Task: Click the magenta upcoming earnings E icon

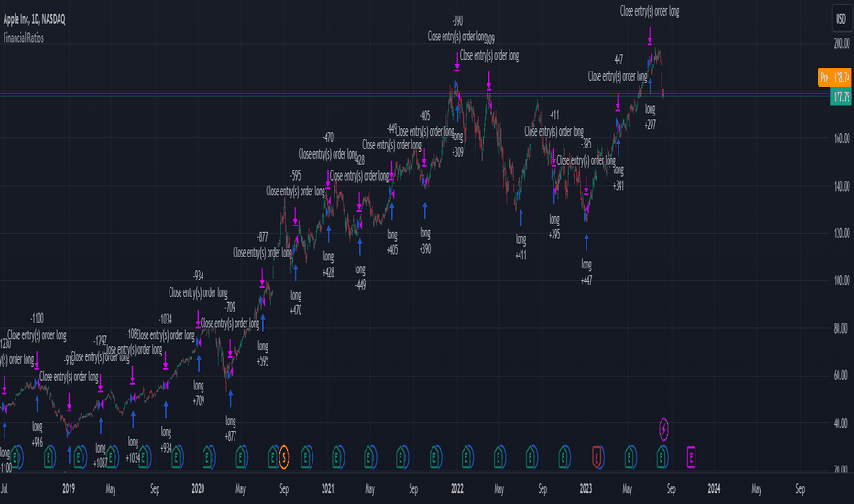Action: coord(691,457)
